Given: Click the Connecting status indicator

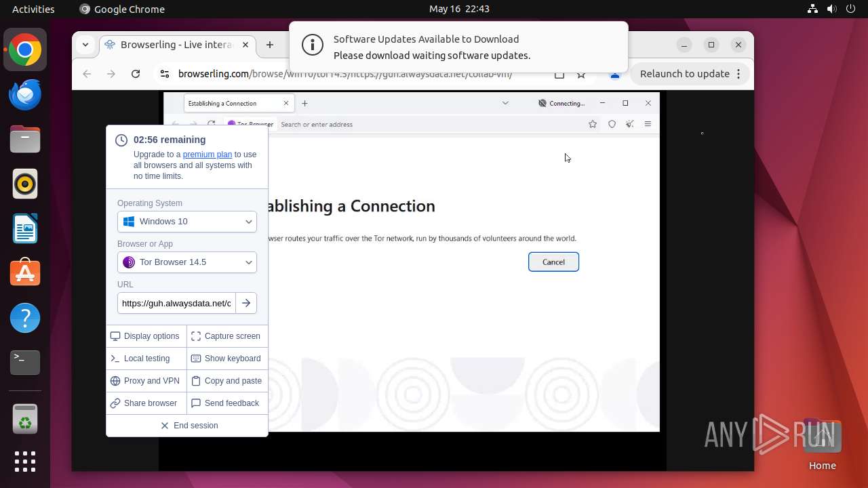Looking at the screenshot, I should point(561,103).
